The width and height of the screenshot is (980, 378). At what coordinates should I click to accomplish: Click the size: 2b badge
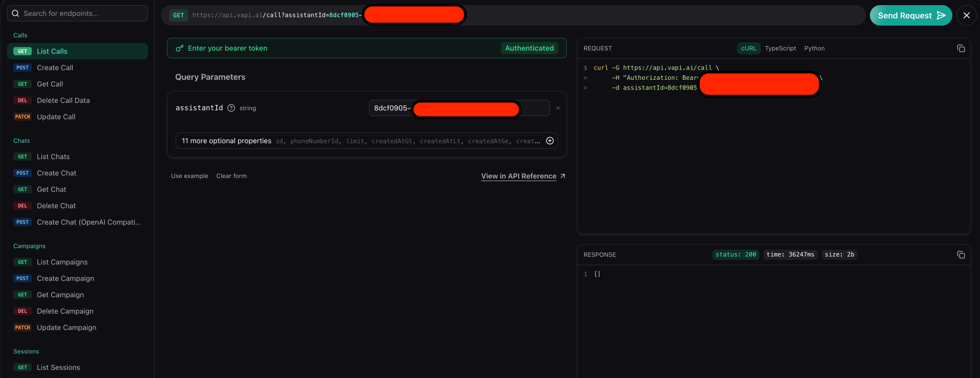click(839, 255)
